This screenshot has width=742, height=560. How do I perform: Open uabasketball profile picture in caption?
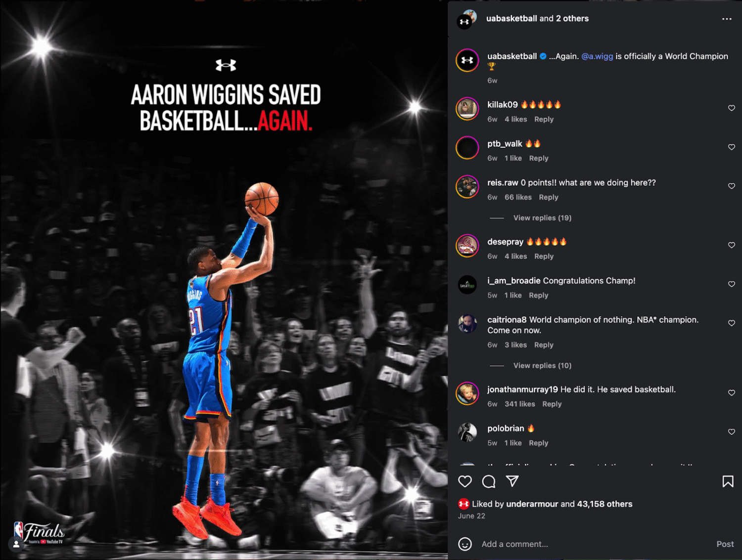tap(467, 60)
